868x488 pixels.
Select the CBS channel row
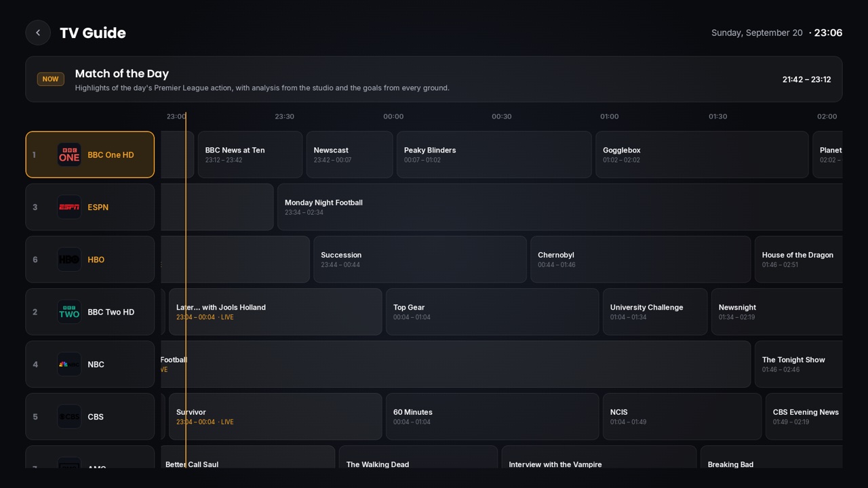pyautogui.click(x=90, y=417)
